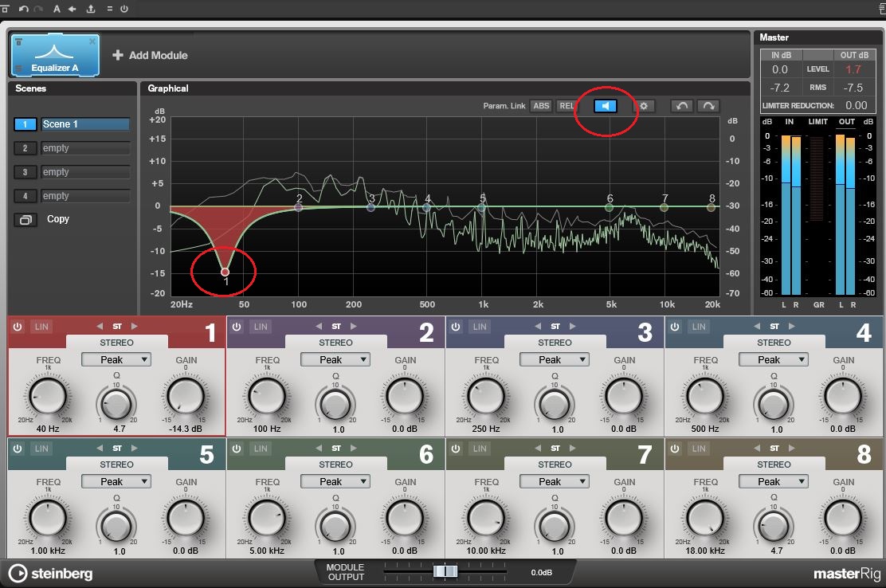Click band 8 Q knob at 4.7
Viewport: 886px width, 588px height.
click(x=774, y=526)
